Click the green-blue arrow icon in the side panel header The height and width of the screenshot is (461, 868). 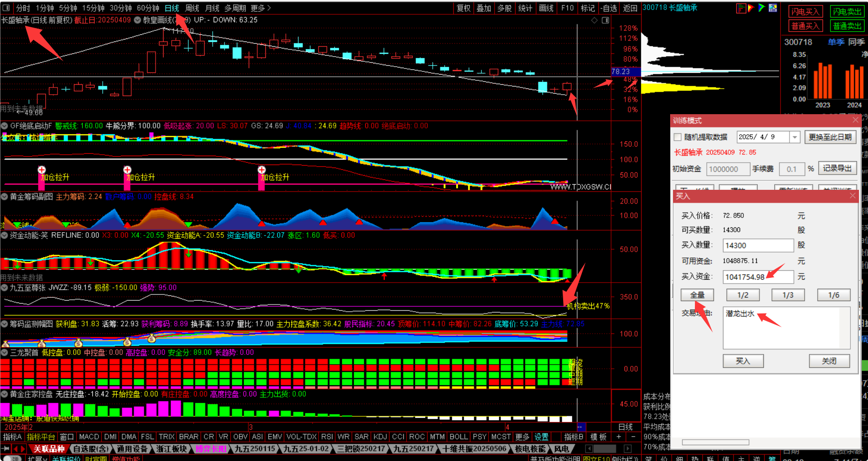(x=761, y=8)
